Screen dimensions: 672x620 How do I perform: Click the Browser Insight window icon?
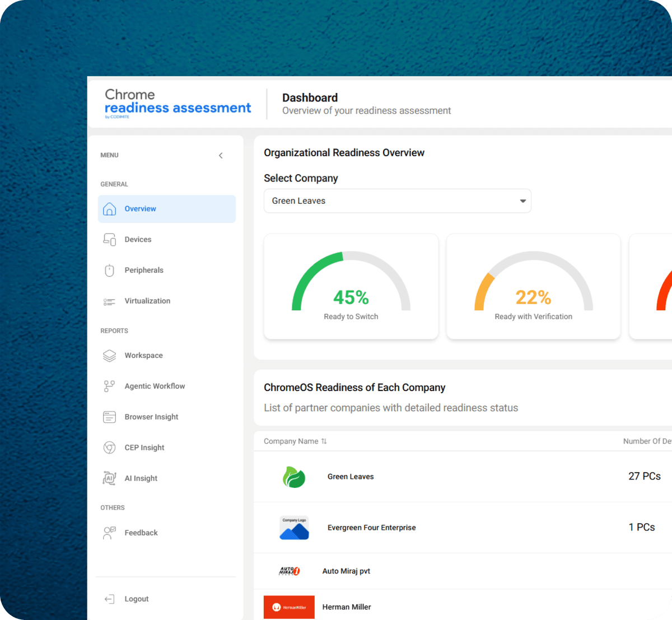tap(110, 417)
